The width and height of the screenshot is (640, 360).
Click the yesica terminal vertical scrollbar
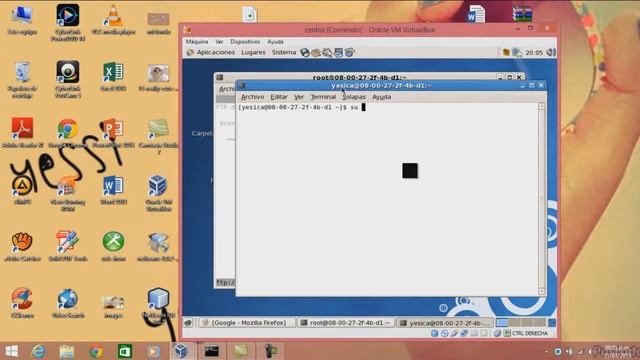(541, 198)
